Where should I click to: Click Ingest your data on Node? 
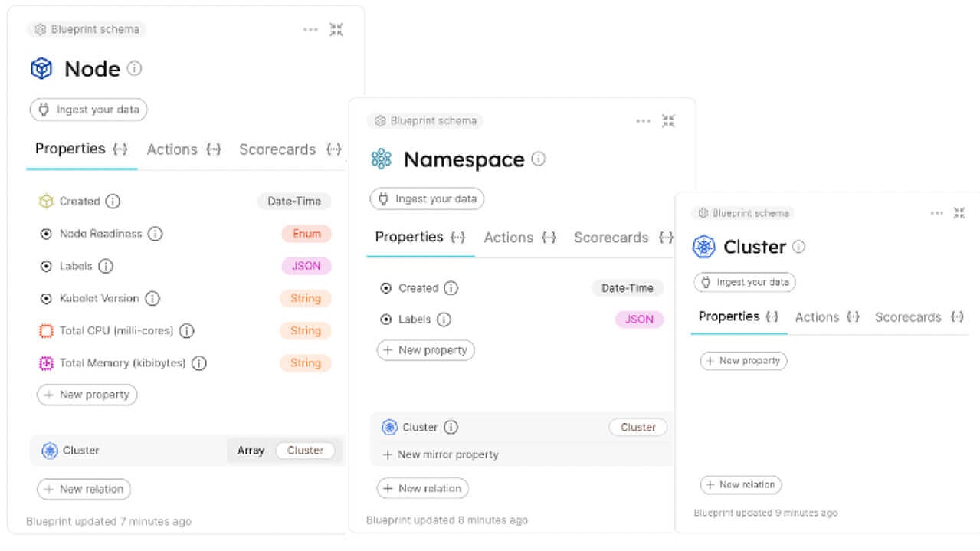89,110
